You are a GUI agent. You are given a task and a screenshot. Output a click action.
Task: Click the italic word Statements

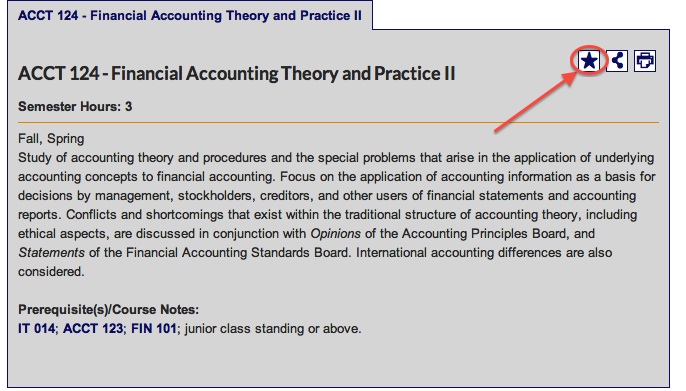pos(51,253)
